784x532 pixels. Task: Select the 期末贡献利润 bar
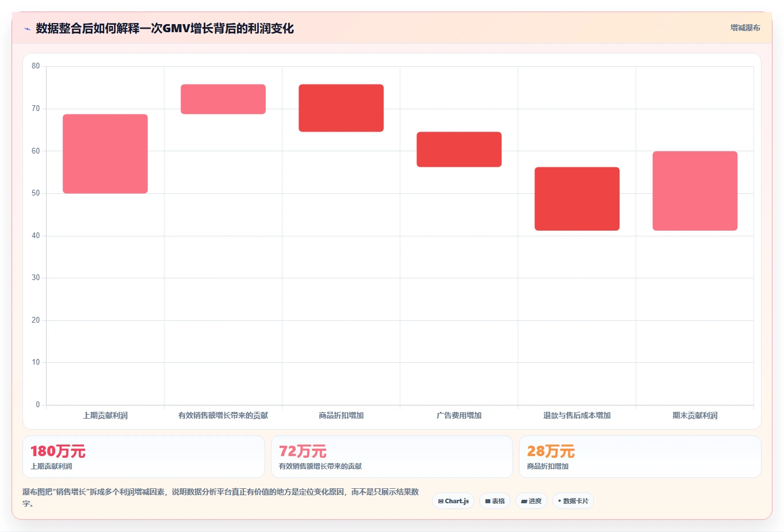pyautogui.click(x=695, y=191)
